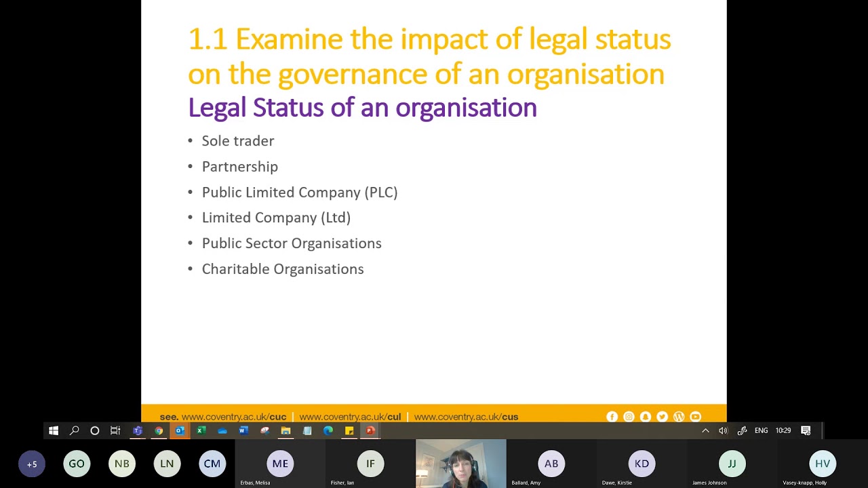Open Word from taskbar
The width and height of the screenshot is (868, 488).
243,430
